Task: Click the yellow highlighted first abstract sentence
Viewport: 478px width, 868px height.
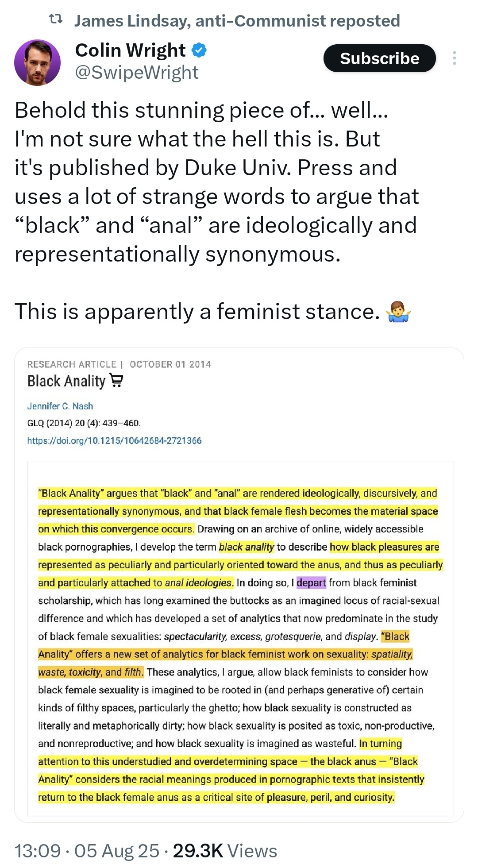Action: 238,511
